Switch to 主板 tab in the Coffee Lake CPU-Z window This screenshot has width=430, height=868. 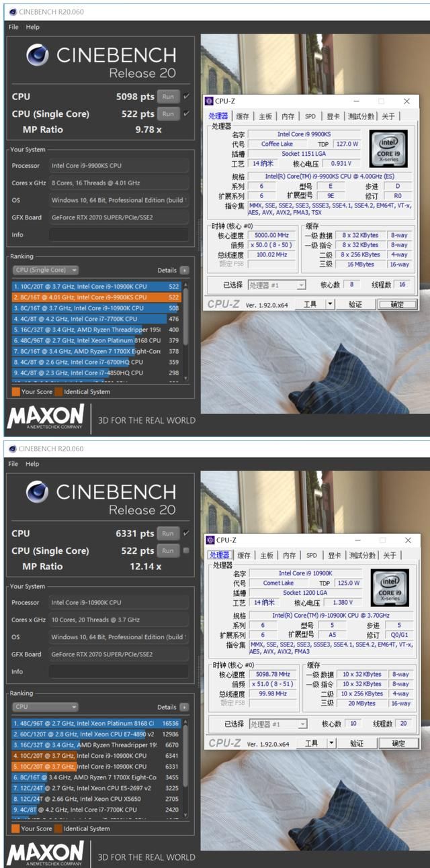265,116
